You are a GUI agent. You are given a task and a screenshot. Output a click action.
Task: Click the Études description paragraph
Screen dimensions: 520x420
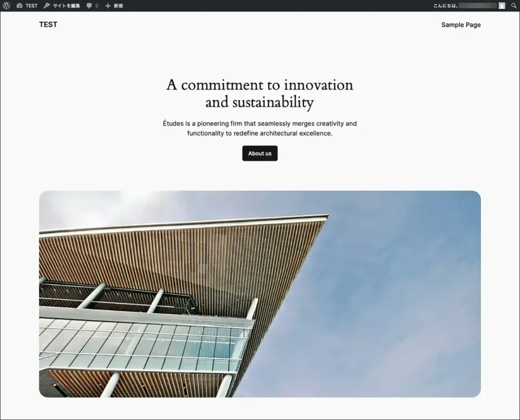pyautogui.click(x=259, y=128)
